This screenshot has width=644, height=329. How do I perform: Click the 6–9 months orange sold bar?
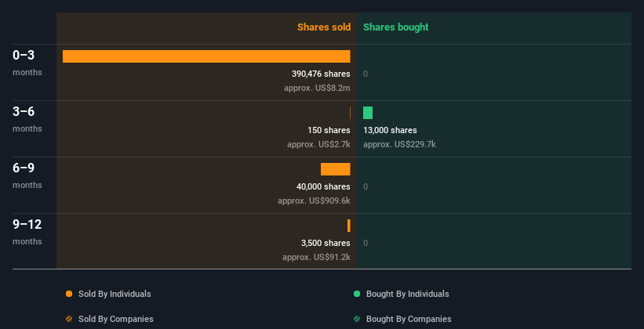[336, 169]
